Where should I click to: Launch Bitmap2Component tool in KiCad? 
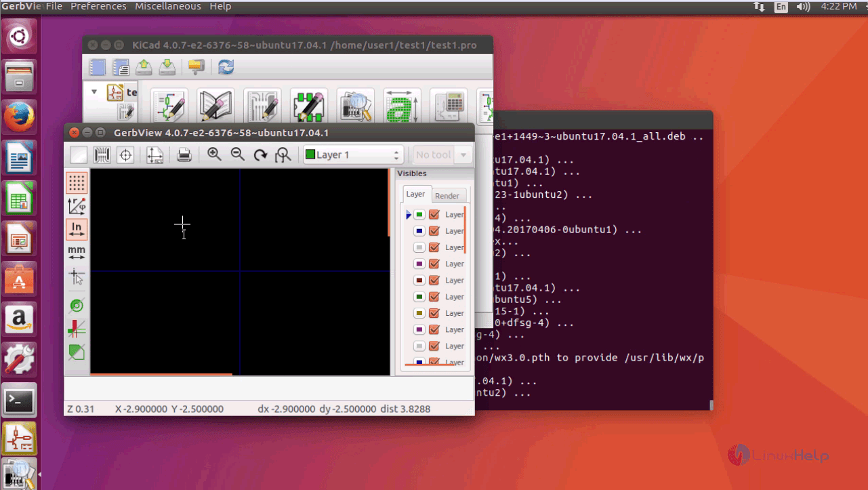pos(402,106)
